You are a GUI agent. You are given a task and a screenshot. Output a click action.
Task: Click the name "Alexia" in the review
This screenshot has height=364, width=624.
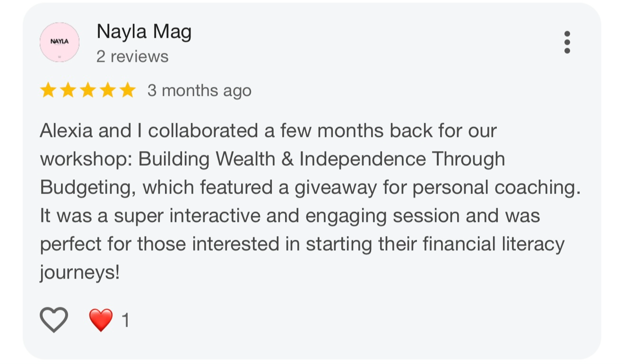tap(66, 131)
